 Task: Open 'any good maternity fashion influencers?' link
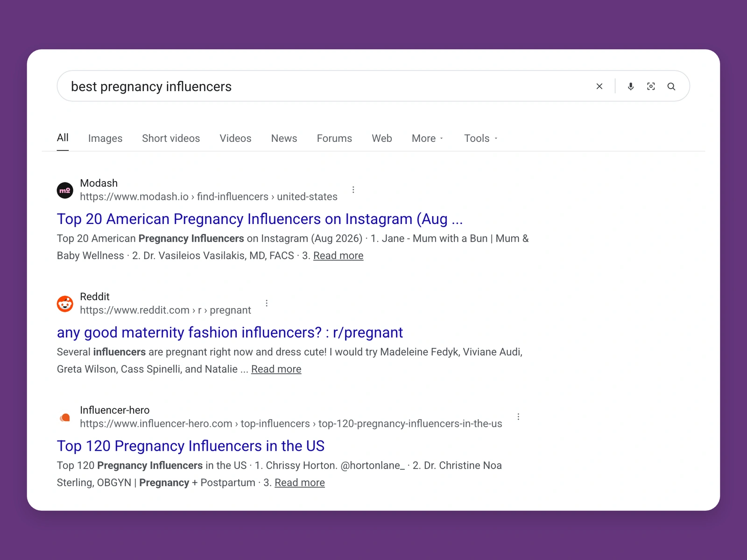point(230,332)
